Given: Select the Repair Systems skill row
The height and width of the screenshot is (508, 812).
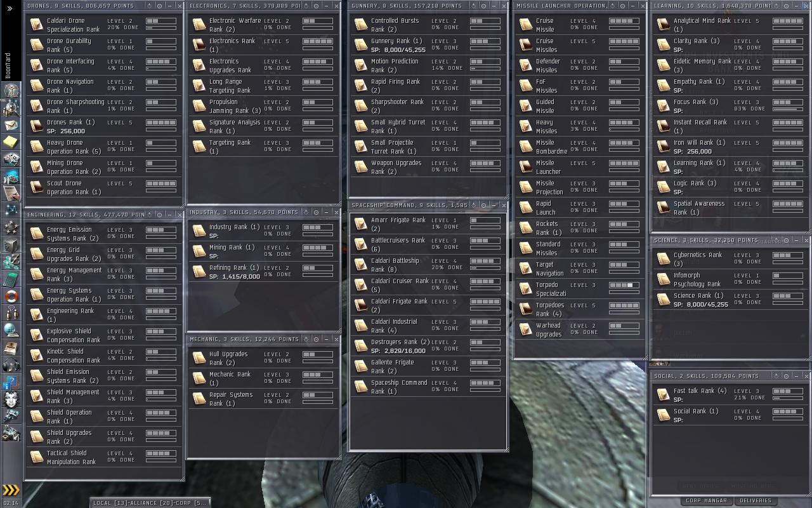Looking at the screenshot, I should [x=264, y=399].
